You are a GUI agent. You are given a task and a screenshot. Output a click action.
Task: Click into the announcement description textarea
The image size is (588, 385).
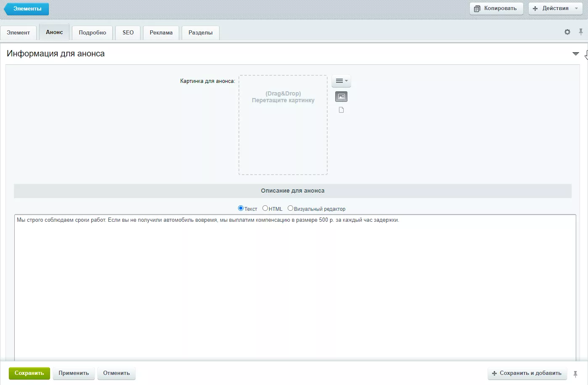(x=295, y=288)
